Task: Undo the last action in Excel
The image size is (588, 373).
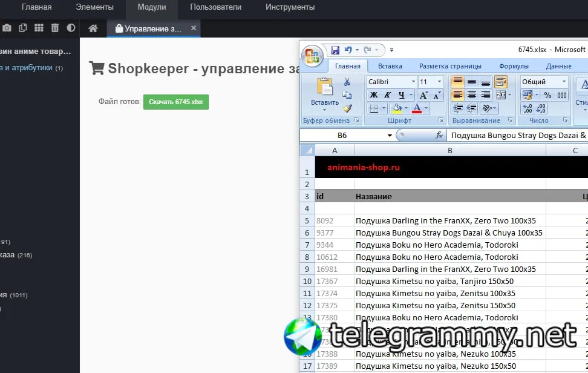Action: click(x=348, y=50)
